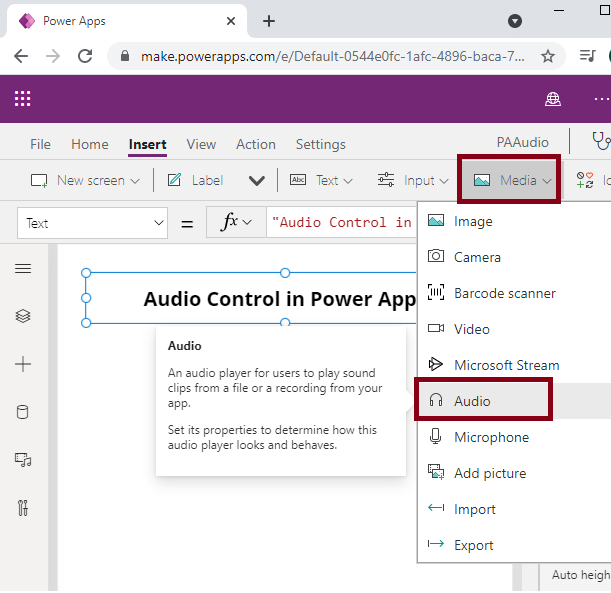Image resolution: width=611 pixels, height=593 pixels.
Task: Open the Tree view hamburger icon in sidebar
Action: coord(23,269)
